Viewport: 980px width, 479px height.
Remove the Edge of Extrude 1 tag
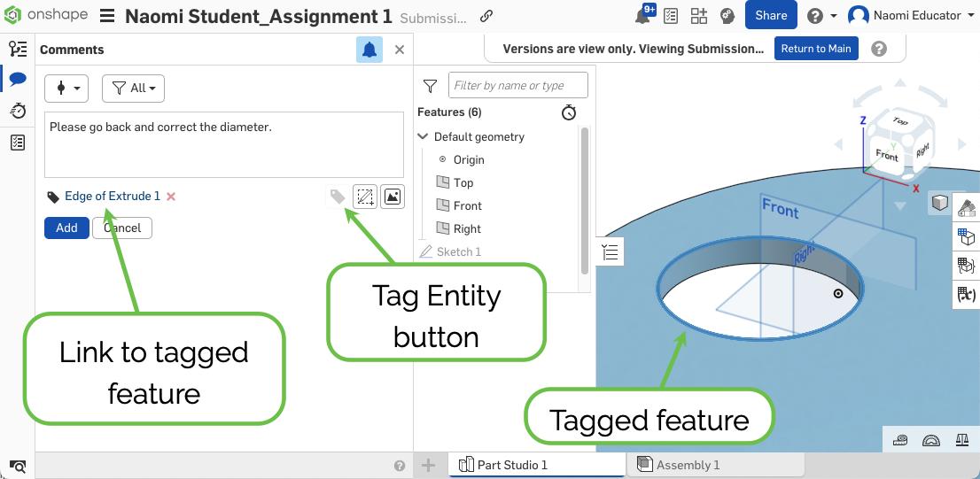pos(171,197)
